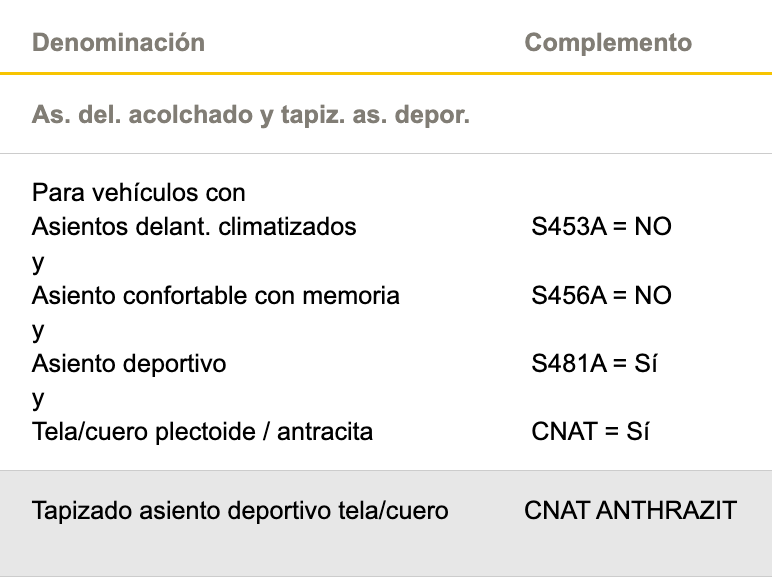Select 'Asientos delant. climatizados' condition
This screenshot has width=772, height=586.
[194, 227]
